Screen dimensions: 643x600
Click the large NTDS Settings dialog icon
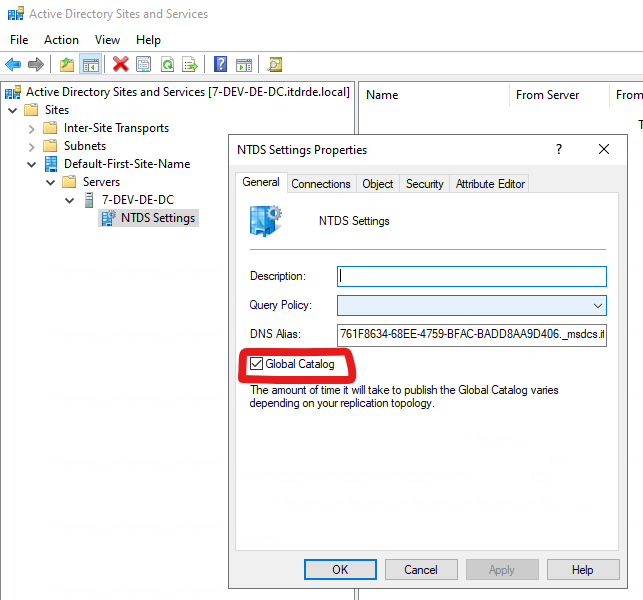tap(265, 221)
